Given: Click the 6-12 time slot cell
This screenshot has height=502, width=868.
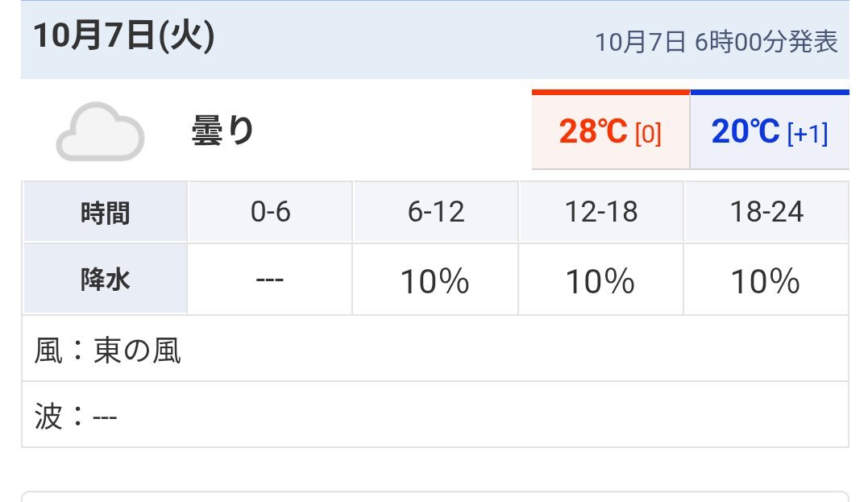Looking at the screenshot, I should 435,213.
